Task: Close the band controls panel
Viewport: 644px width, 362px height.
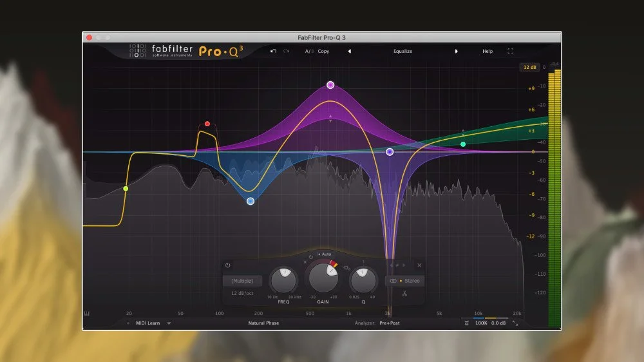Action: [x=419, y=265]
